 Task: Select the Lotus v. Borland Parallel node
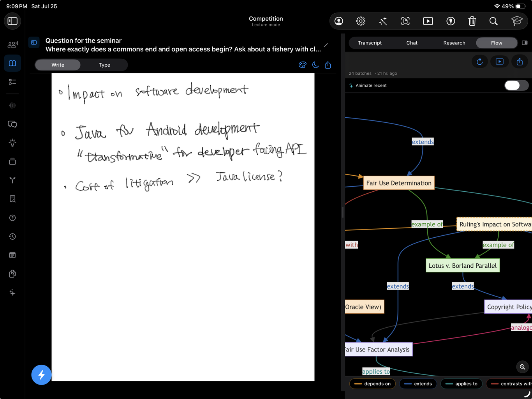click(463, 266)
